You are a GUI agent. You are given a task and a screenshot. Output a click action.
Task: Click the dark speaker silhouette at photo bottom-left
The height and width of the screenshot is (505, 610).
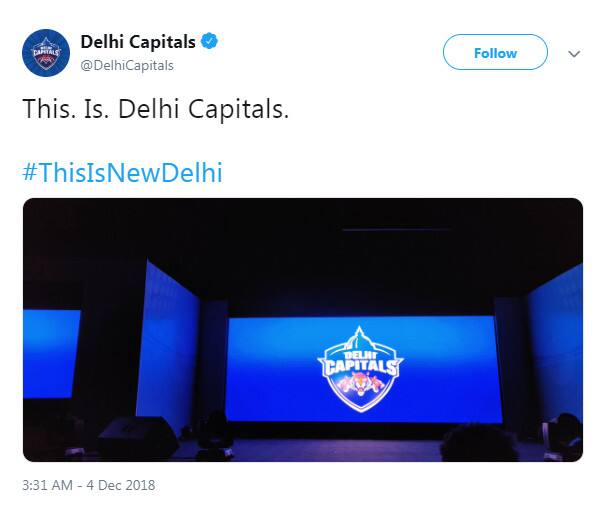click(x=137, y=437)
